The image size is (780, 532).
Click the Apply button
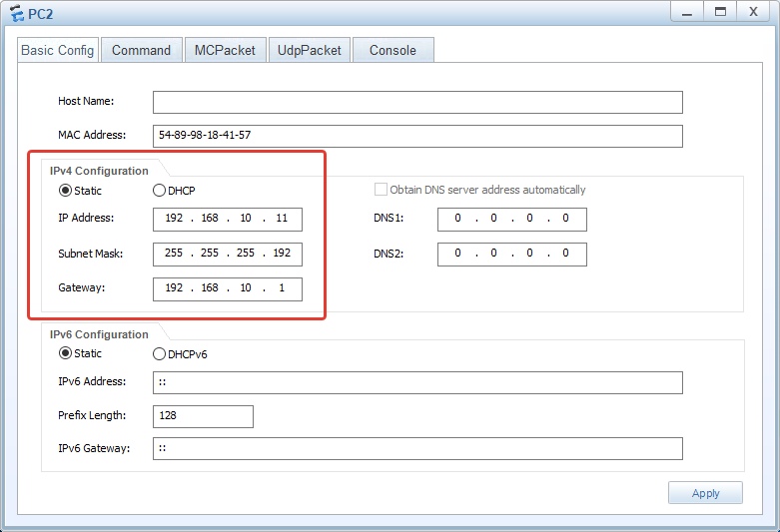705,493
